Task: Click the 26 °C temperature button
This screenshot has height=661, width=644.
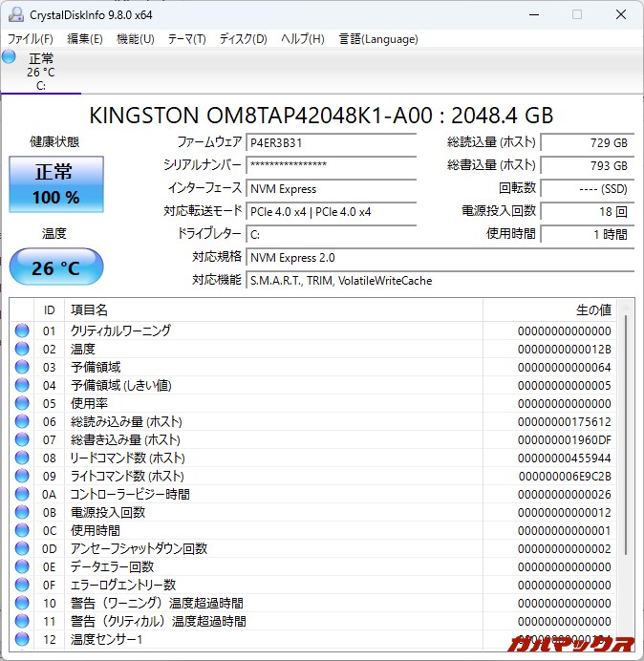Action: [x=56, y=267]
